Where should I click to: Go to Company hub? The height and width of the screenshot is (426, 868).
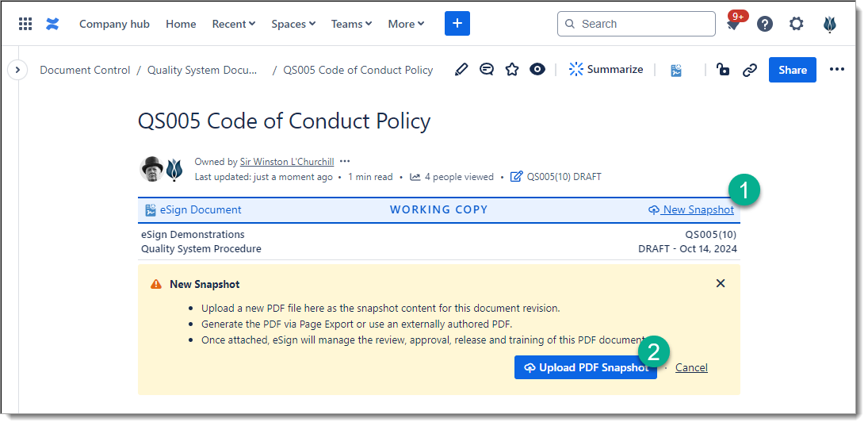114,24
